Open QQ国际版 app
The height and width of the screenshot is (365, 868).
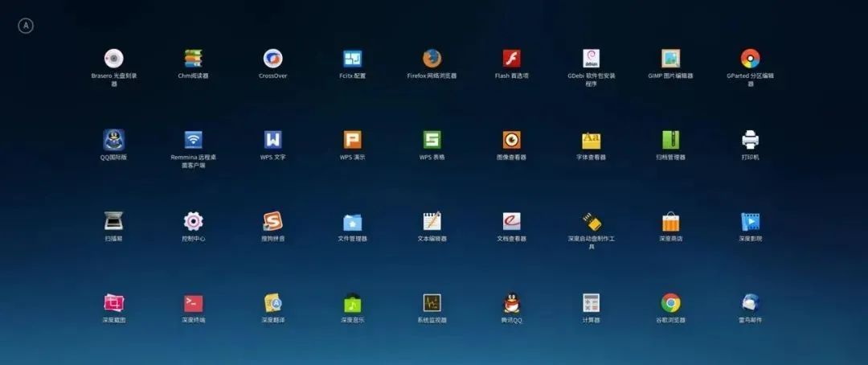[x=114, y=140]
